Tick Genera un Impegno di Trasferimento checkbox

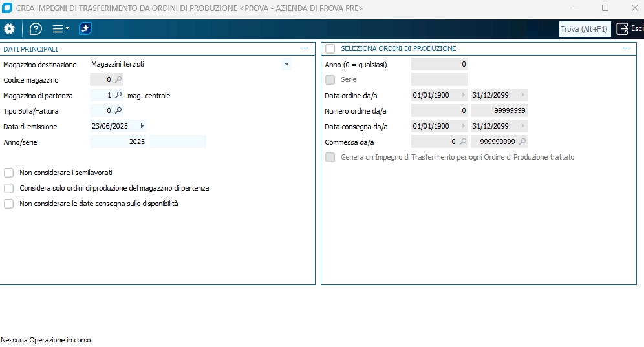click(x=330, y=157)
